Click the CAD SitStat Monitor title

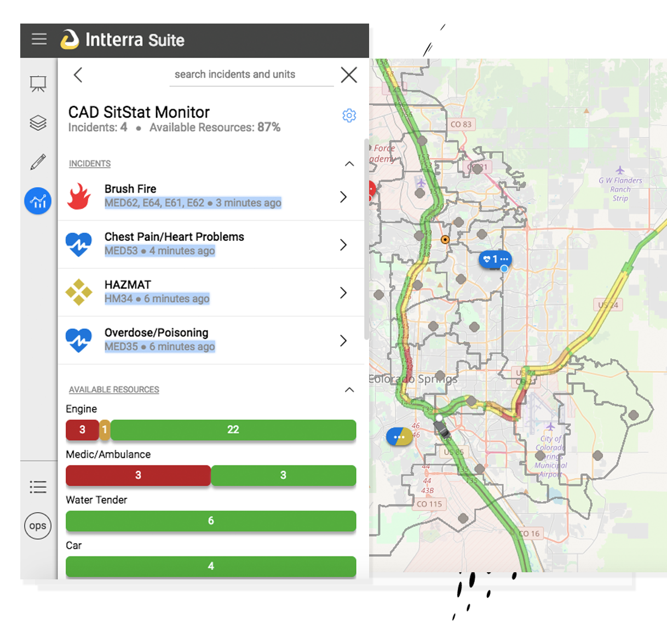(x=139, y=112)
